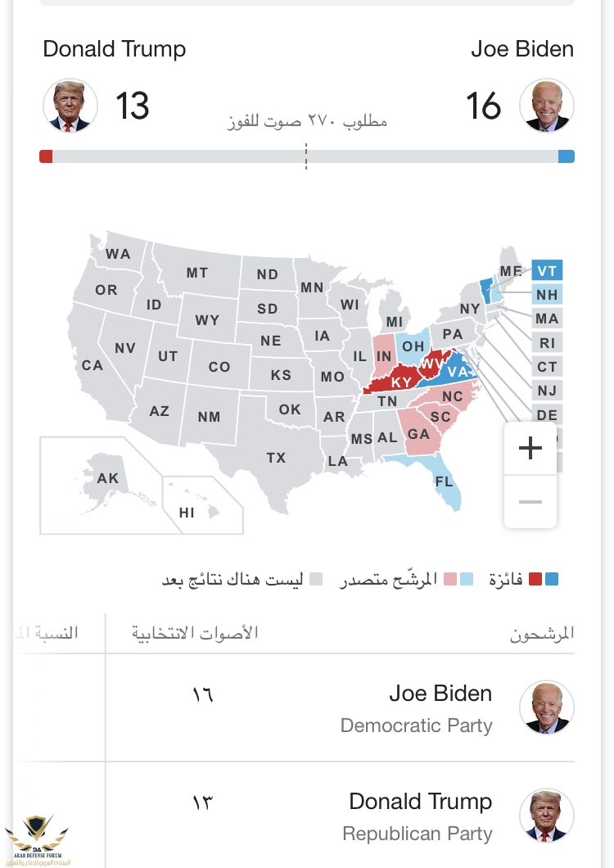Zoom out the map with minus button
Viewport: 614px width, 868px height.
click(530, 501)
